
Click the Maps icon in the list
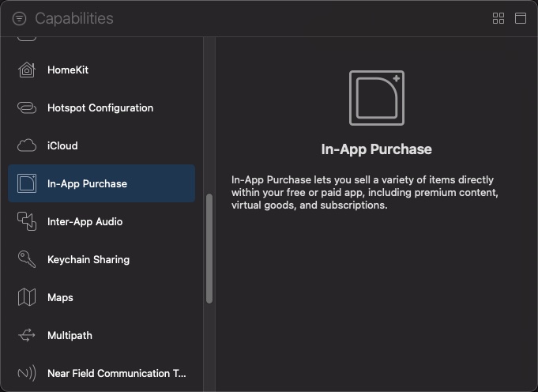click(27, 297)
